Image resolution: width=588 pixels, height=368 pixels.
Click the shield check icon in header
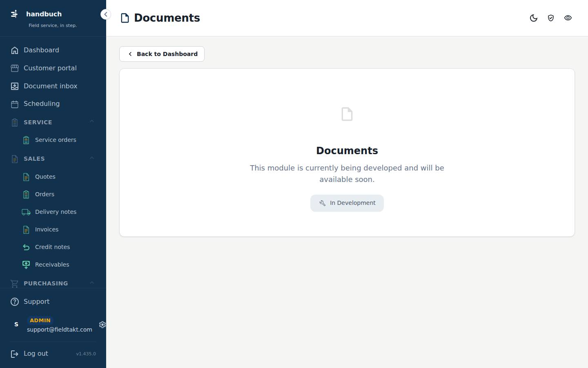pos(551,18)
